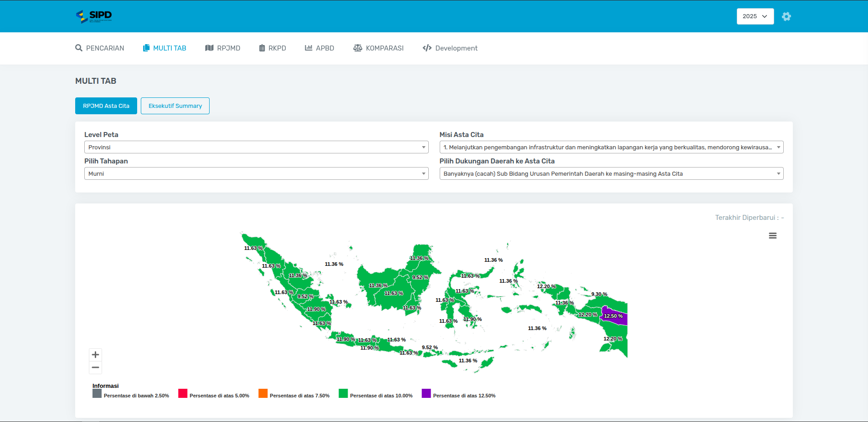Click the orange 'di atas 7.50%' color swatch

(x=263, y=394)
